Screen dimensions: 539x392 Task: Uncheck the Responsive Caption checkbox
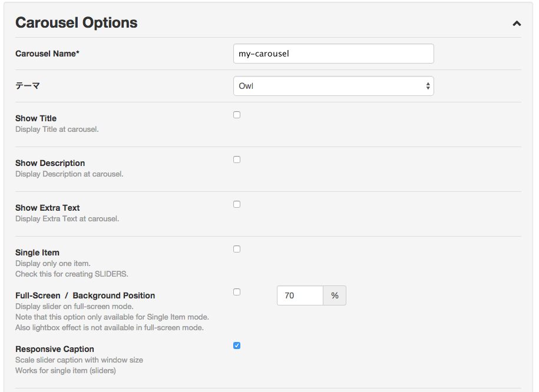pos(237,346)
